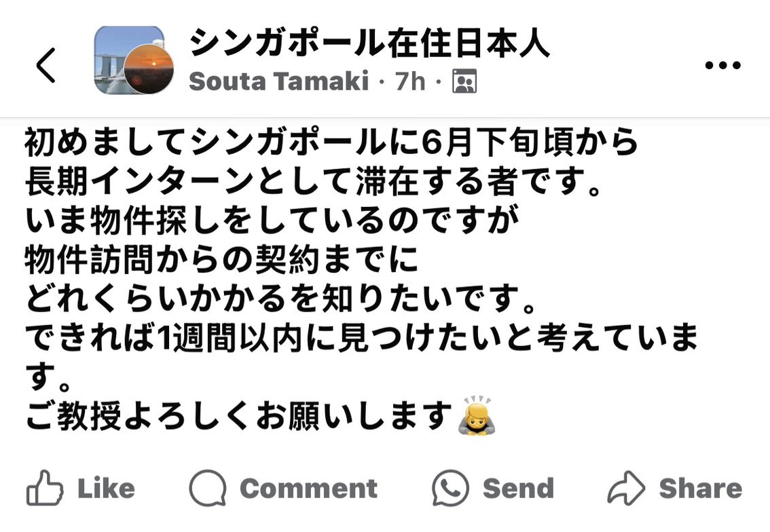Click the post's first line starting 初めまして
Image resolution: width=770 pixels, height=532 pixels.
coord(333,142)
